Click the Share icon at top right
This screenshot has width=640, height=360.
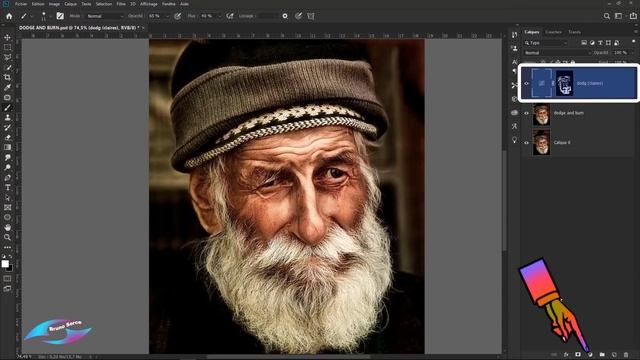tap(633, 16)
